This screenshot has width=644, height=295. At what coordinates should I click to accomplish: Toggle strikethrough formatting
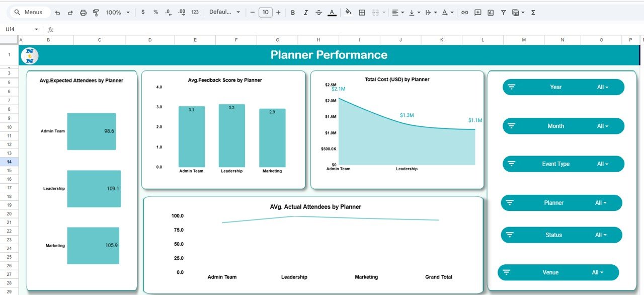tap(319, 12)
